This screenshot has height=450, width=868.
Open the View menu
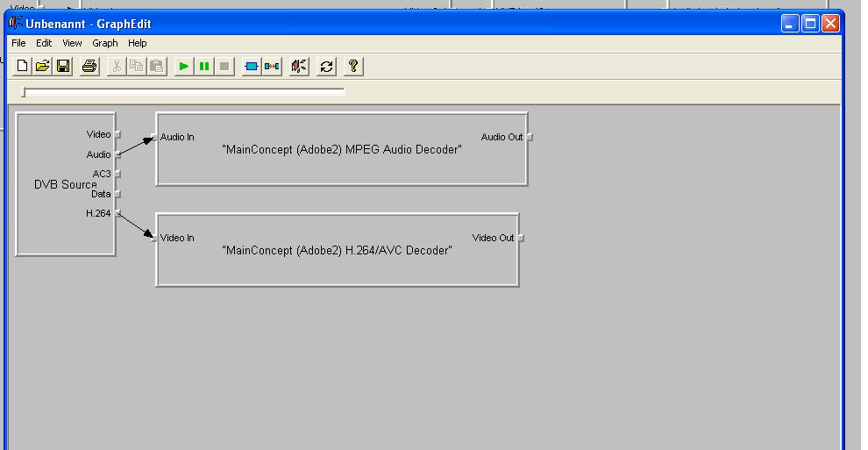click(72, 43)
